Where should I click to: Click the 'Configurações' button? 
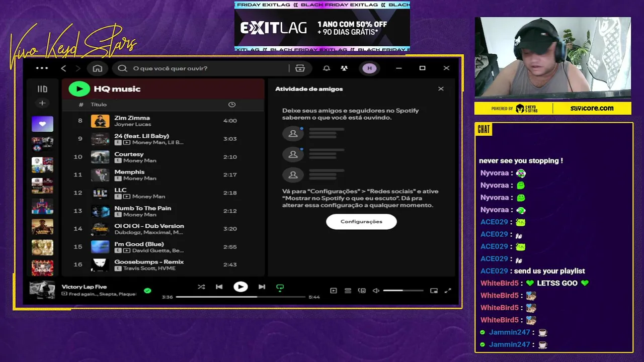pyautogui.click(x=361, y=222)
